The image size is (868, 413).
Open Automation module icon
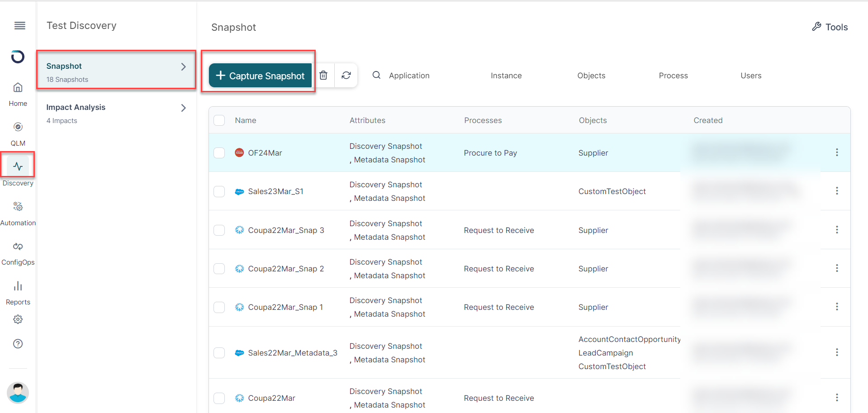tap(18, 207)
